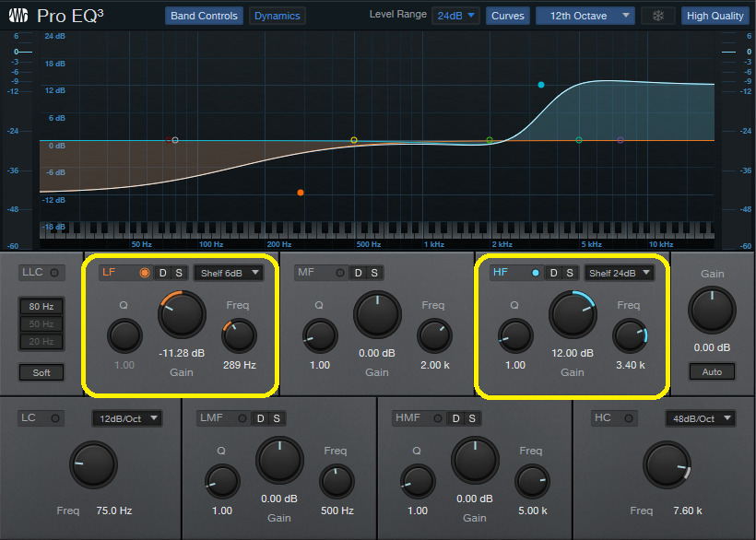Open the Shelf 24dB dropdown on the HF band

point(619,272)
